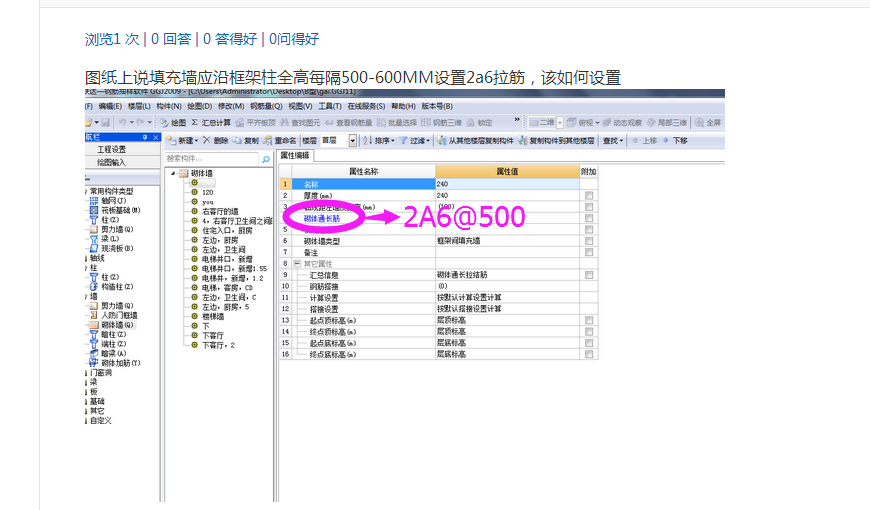
Task: Open the 过滤 dropdown
Action: coord(414,140)
